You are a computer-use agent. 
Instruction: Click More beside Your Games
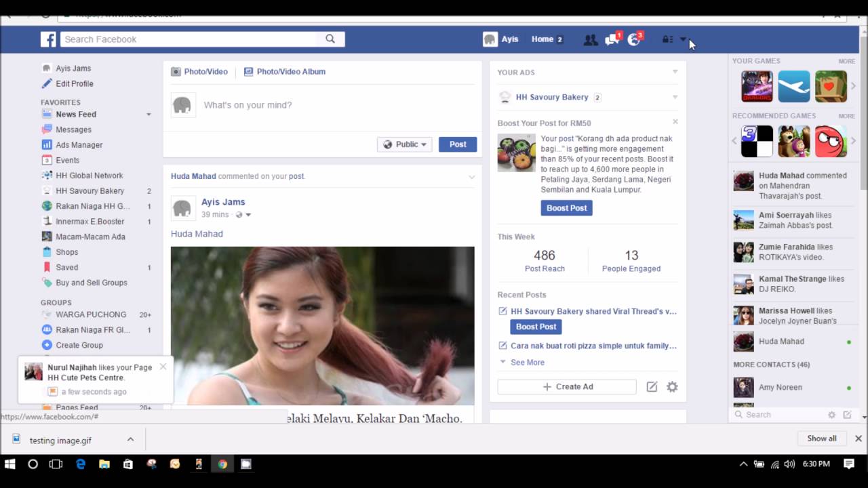coord(846,61)
